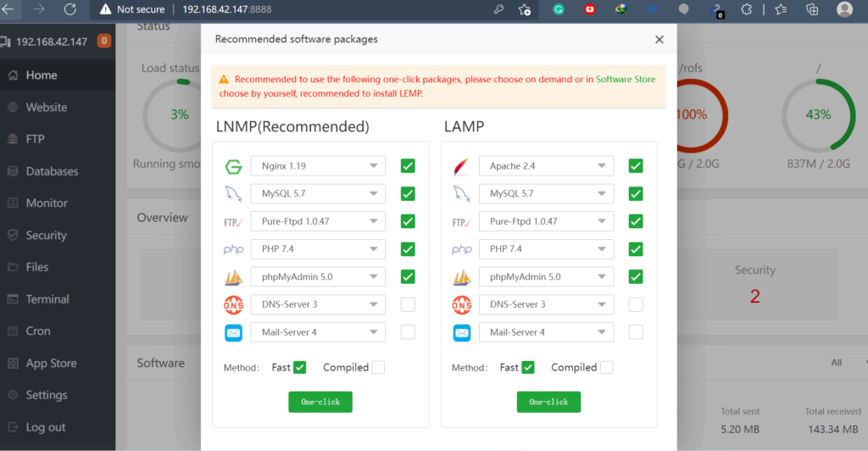Image resolution: width=868 pixels, height=451 pixels.
Task: Open the browser collections icon
Action: pos(812,8)
